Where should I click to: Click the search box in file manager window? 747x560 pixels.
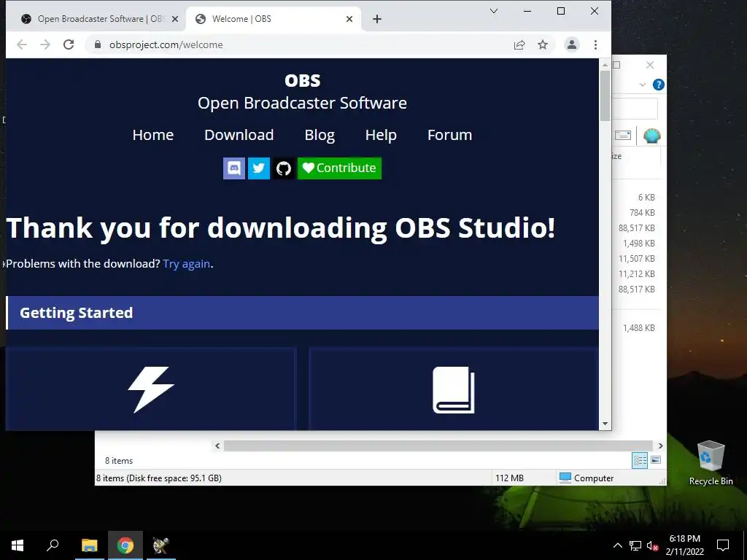tap(634, 109)
